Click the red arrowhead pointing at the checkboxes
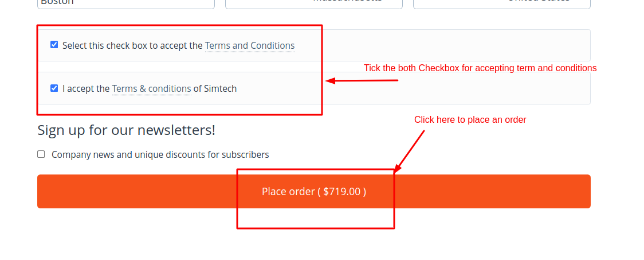 330,81
